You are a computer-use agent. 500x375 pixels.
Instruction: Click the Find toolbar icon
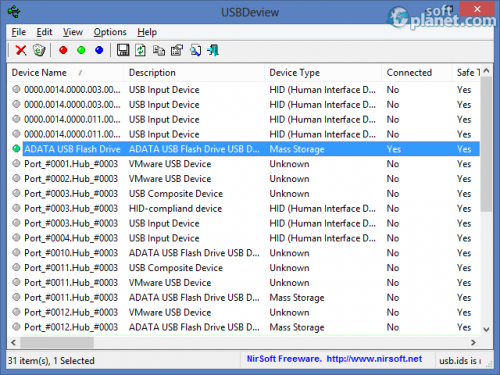pos(195,50)
